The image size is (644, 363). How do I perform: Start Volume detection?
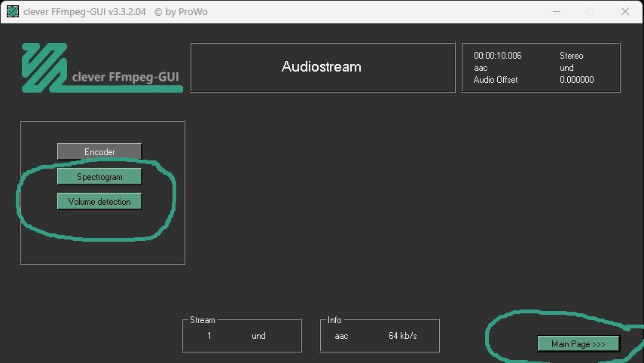click(99, 202)
